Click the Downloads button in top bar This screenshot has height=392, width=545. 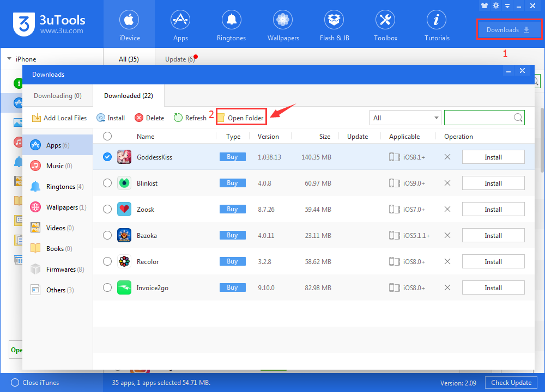[x=508, y=29]
